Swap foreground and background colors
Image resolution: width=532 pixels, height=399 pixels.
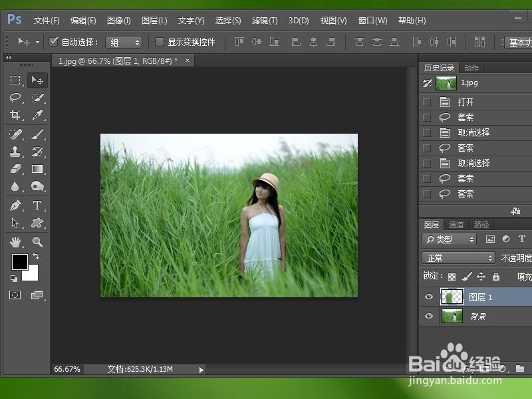tap(36, 256)
